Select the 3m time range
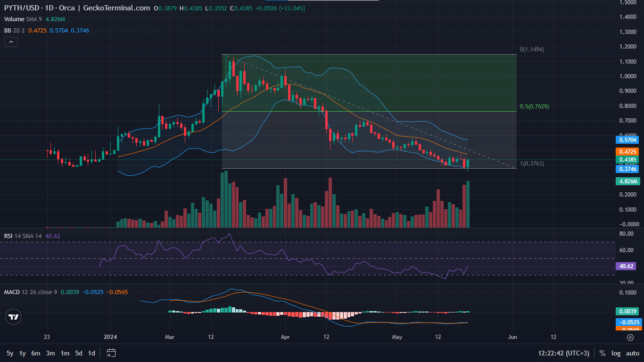This screenshot has height=362, width=644. coord(50,353)
